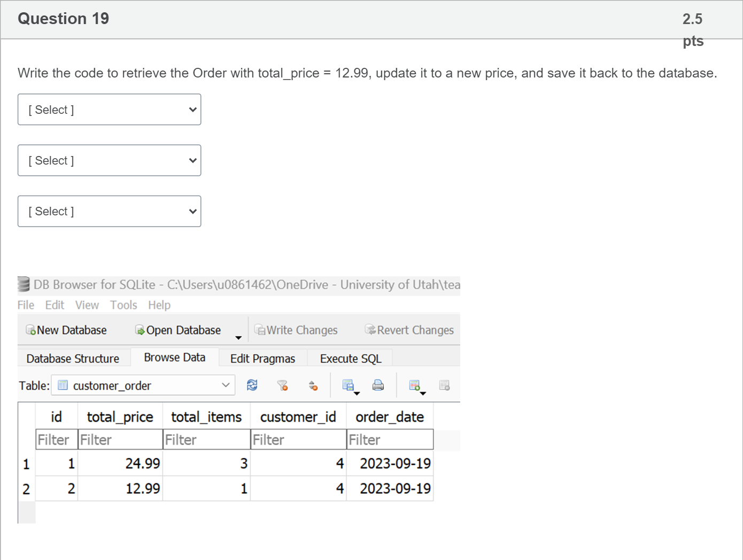
Task: Open the first [ Select ] answer dropdown
Action: point(109,110)
